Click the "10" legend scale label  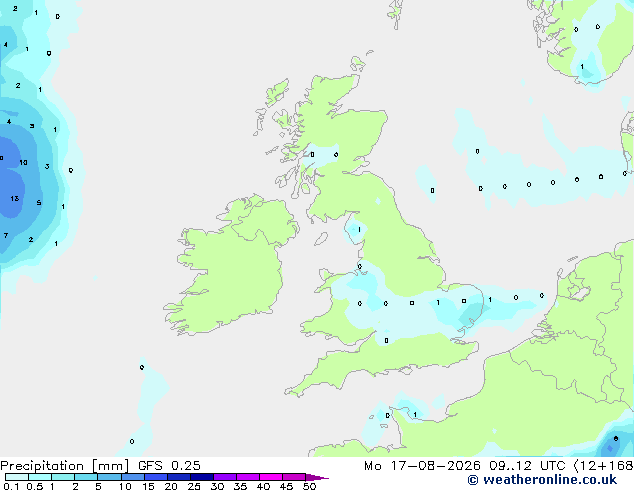125,486
